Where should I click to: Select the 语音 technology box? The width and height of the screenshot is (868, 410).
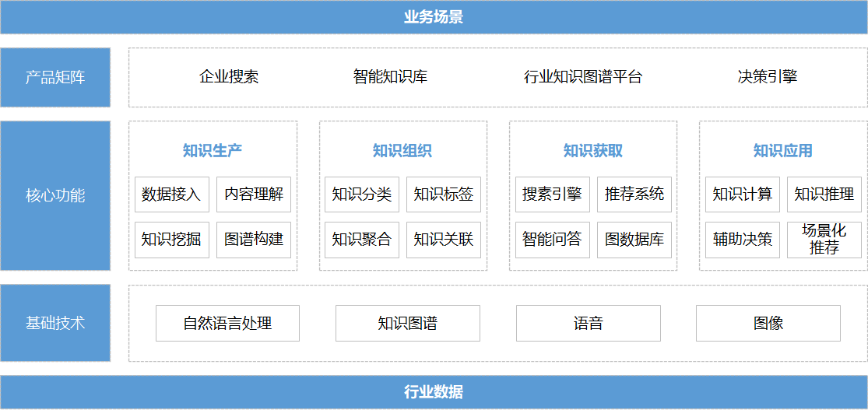click(x=588, y=323)
